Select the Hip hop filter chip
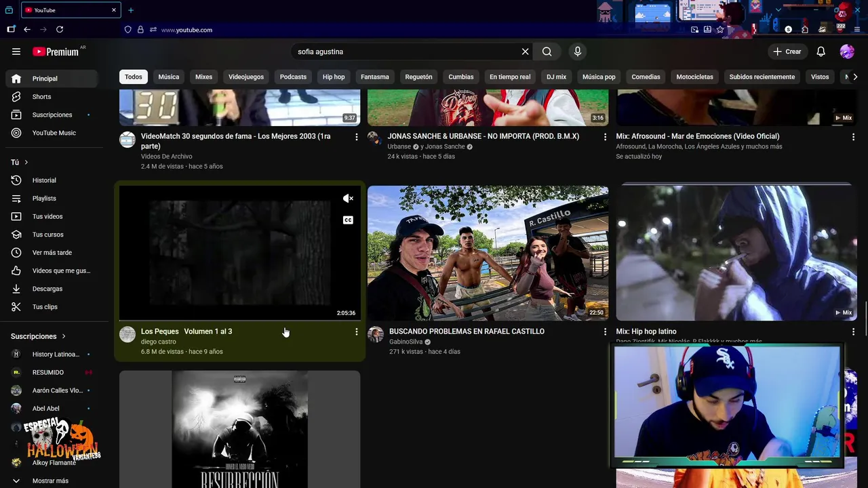The image size is (868, 488). tap(334, 77)
